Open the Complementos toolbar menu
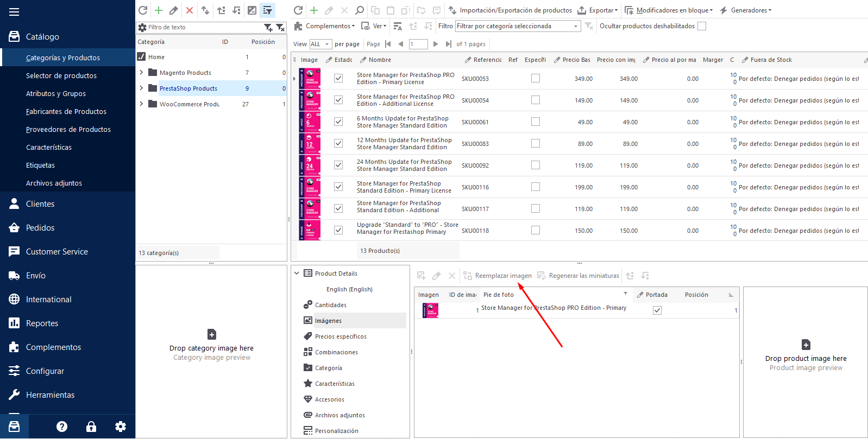Screen dimensions: 868x439 tap(324, 26)
